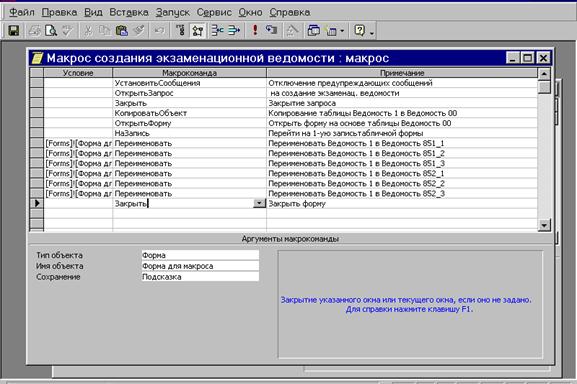Toggle the Macro Names column icon
This screenshot has width=577, height=384.
pos(180,31)
